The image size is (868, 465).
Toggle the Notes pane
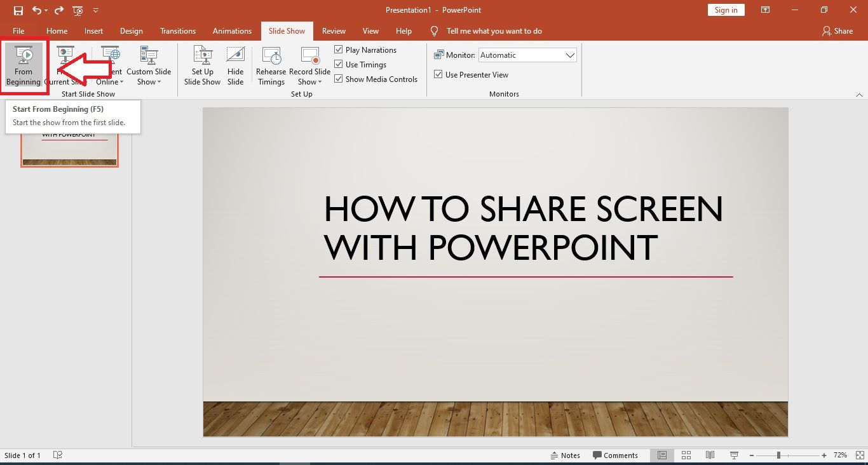point(565,455)
